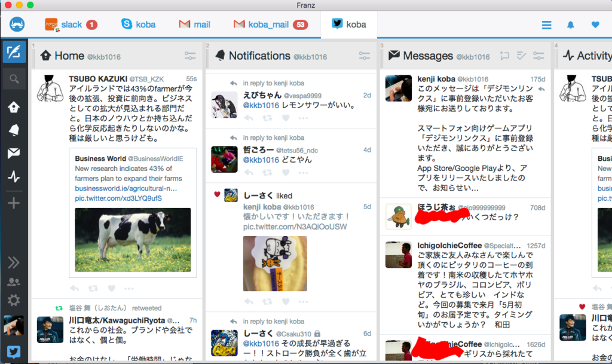Switch to the slack tab
Screen dimensions: 612x364
tap(71, 25)
